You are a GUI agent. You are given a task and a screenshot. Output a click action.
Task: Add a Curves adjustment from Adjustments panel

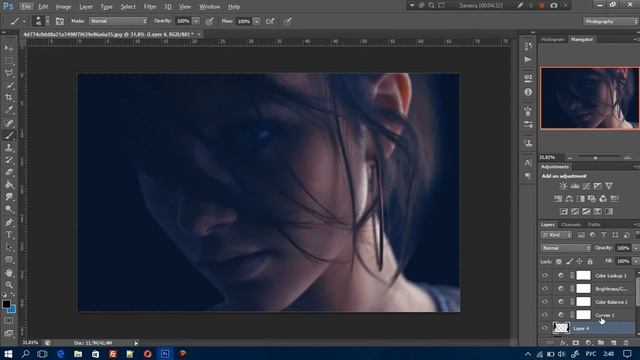pyautogui.click(x=586, y=186)
